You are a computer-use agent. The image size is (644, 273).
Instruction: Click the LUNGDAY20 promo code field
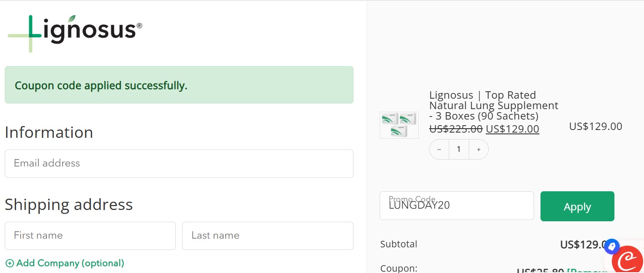457,205
